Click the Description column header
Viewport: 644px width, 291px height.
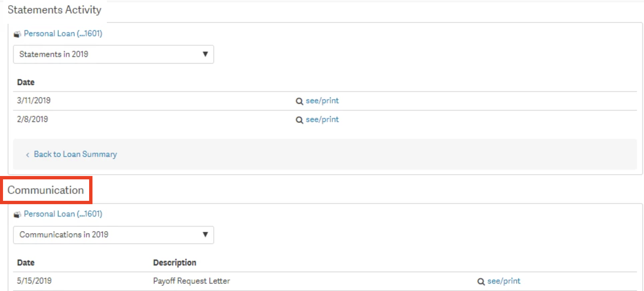(175, 263)
